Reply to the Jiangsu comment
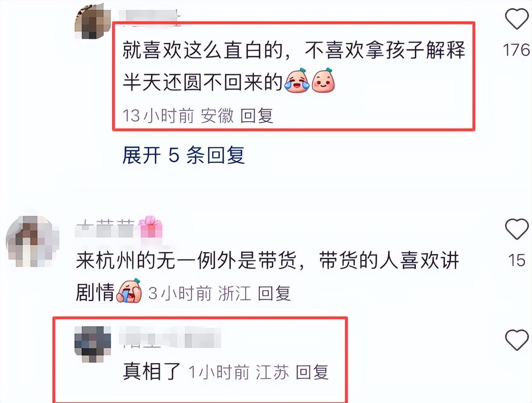Screen dimensions: 532x403 point(312,372)
